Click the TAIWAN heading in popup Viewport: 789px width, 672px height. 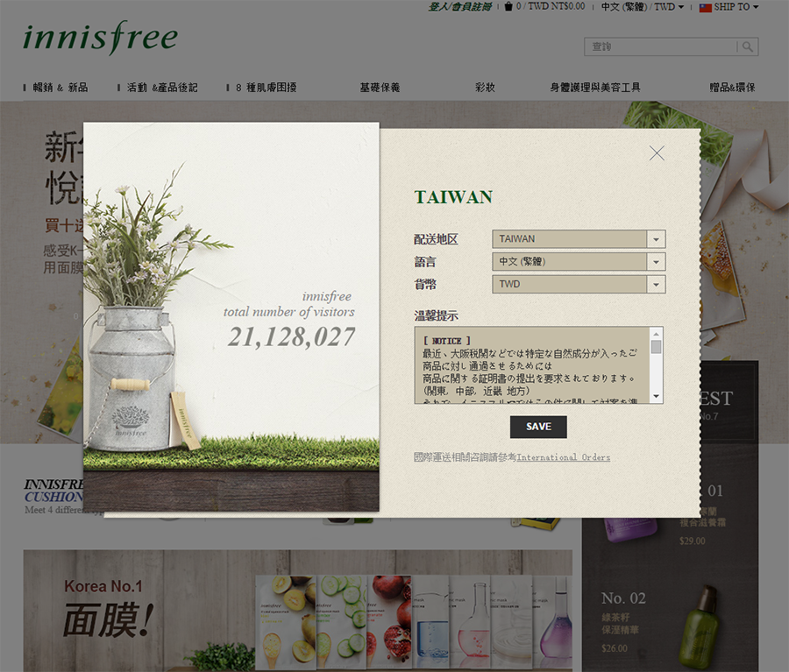pyautogui.click(x=453, y=196)
